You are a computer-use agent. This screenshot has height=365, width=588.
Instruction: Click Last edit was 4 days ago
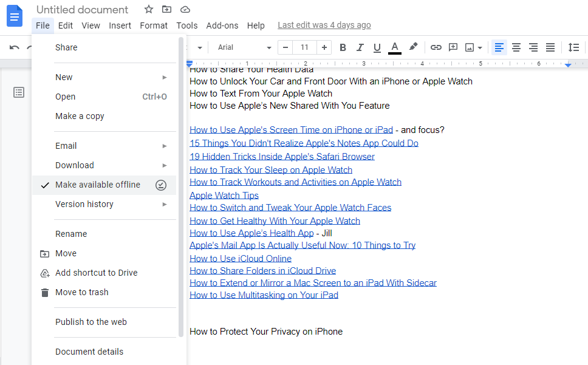[324, 25]
